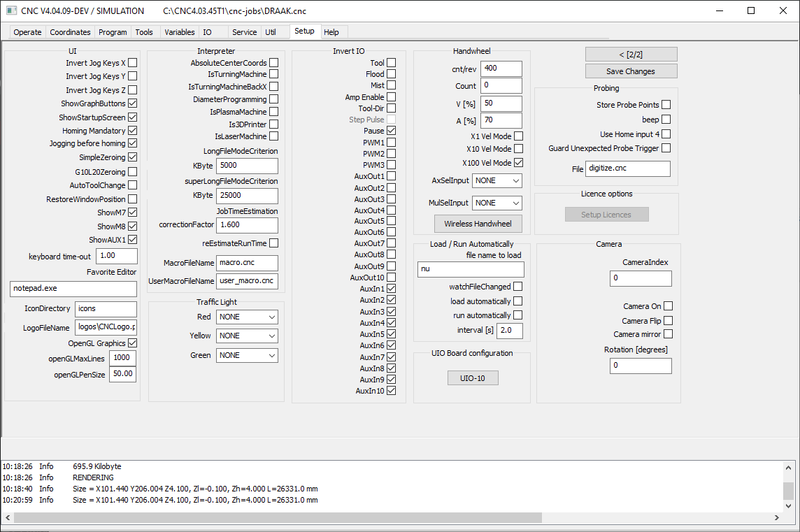Expand the AxSelInput dropdown

[x=497, y=180]
